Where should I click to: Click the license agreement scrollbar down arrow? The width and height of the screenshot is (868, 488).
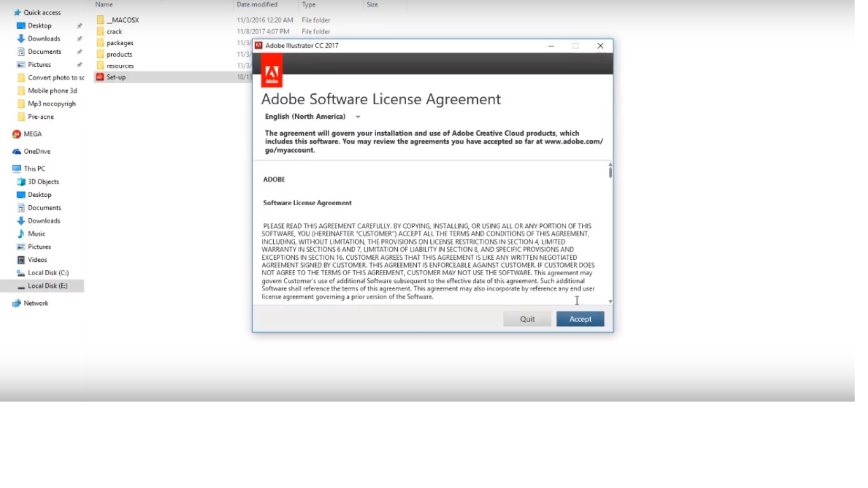pos(610,301)
